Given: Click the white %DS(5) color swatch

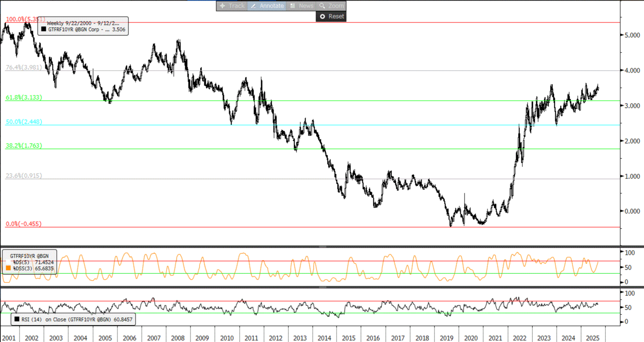Looking at the screenshot, I should coord(8,262).
